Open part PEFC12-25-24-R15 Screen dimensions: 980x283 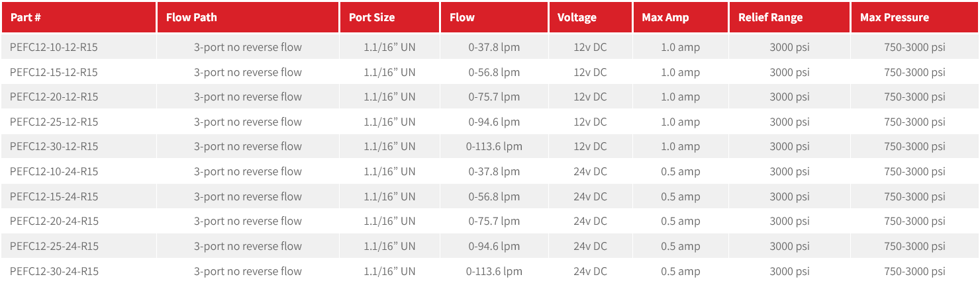[x=54, y=246]
